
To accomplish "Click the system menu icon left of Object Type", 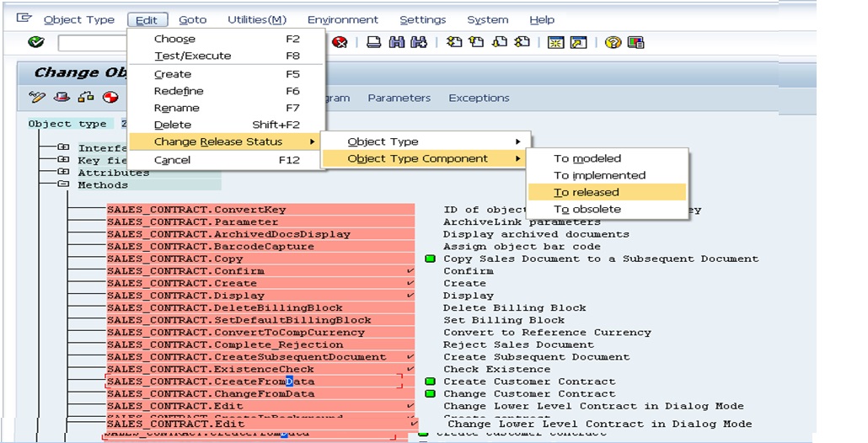I will coord(24,19).
